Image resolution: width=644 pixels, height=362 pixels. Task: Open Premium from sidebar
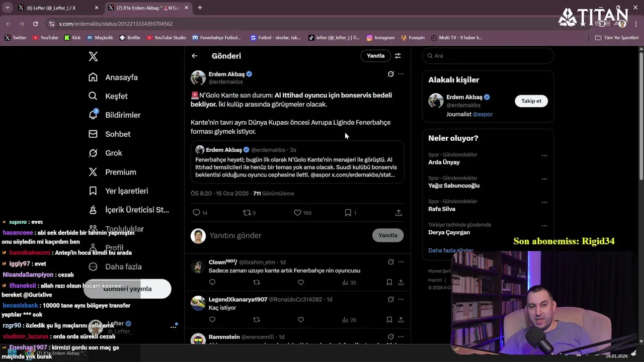click(112, 172)
